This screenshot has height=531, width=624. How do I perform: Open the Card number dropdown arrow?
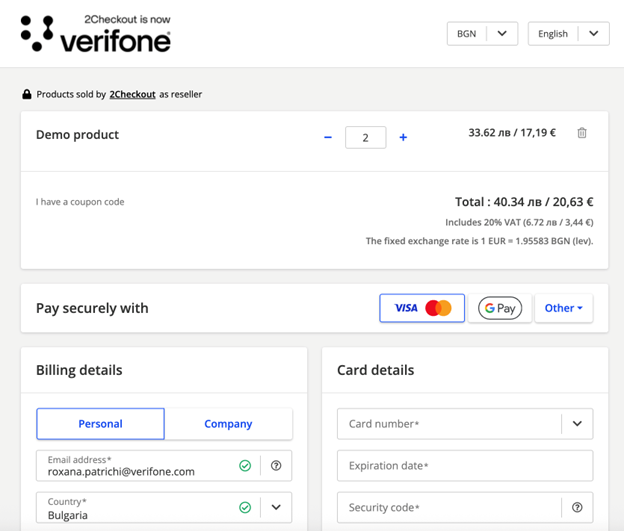577,423
